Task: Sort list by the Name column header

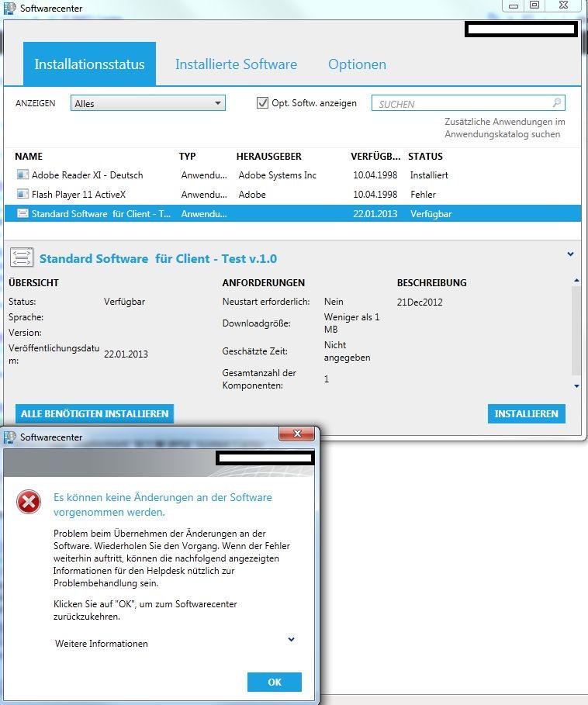Action: point(29,156)
